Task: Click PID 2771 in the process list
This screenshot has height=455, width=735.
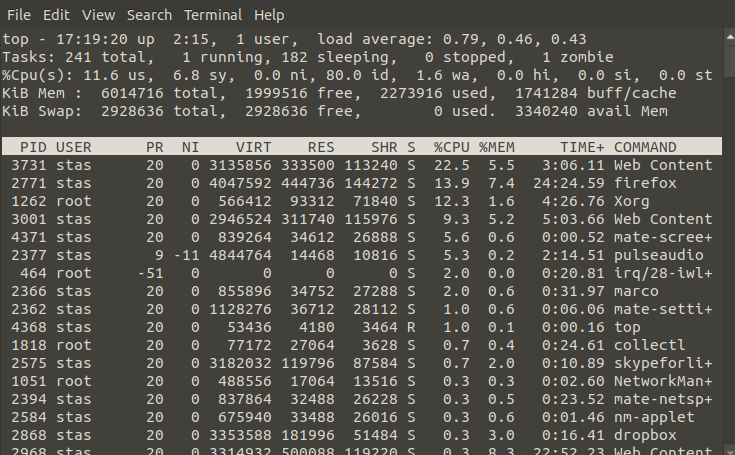Action: pyautogui.click(x=29, y=183)
